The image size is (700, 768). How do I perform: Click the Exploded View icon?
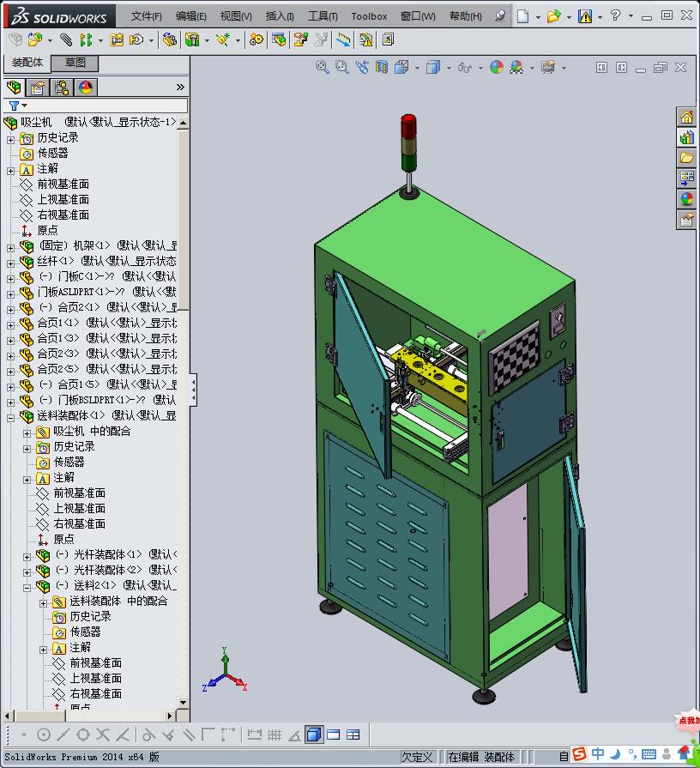point(300,39)
